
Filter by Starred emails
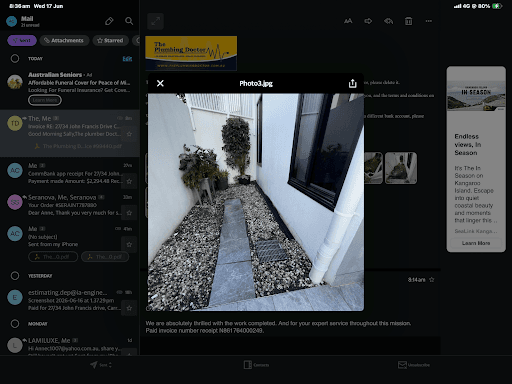(x=110, y=40)
